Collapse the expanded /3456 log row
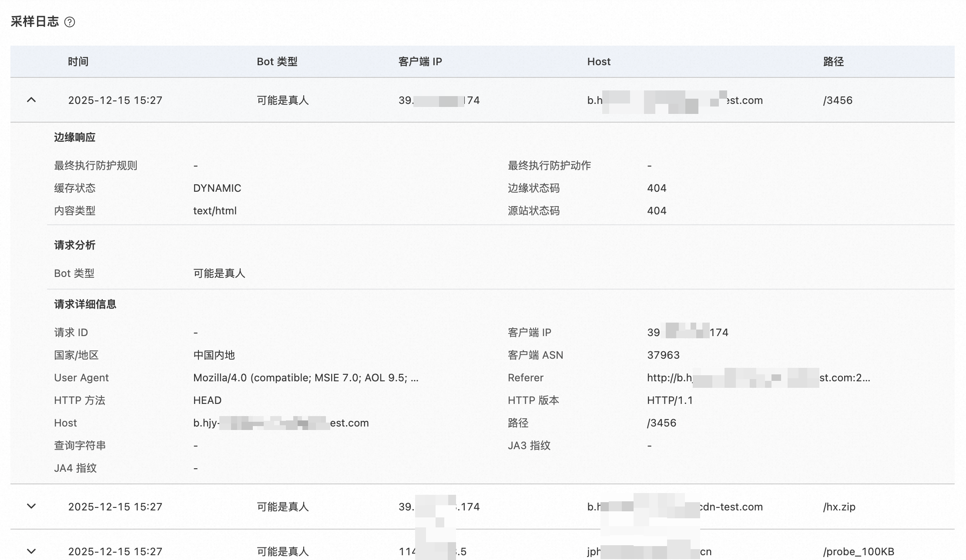Screen dimensions: 966x560 click(x=31, y=100)
